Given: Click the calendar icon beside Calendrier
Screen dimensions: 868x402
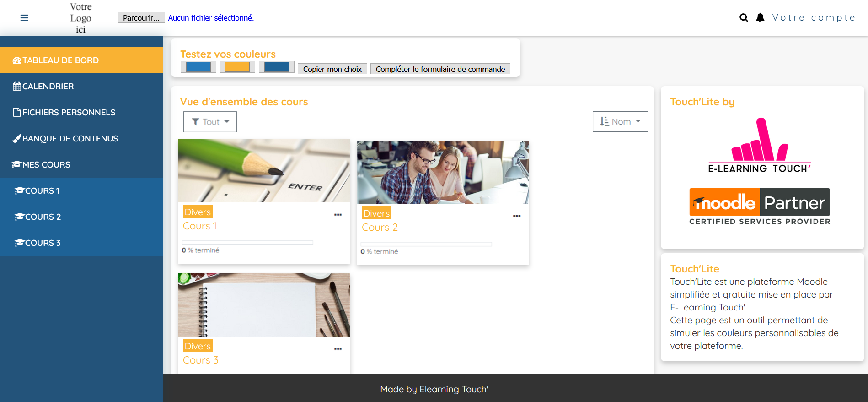Looking at the screenshot, I should click(x=17, y=86).
